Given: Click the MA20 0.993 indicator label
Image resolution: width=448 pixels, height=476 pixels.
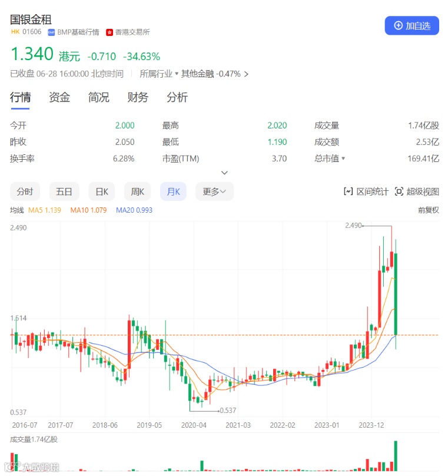Looking at the screenshot, I should tap(134, 210).
